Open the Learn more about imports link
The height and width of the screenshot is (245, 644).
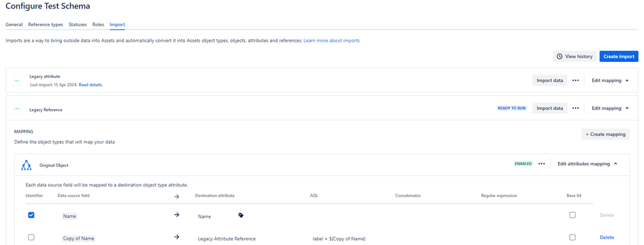(x=331, y=41)
